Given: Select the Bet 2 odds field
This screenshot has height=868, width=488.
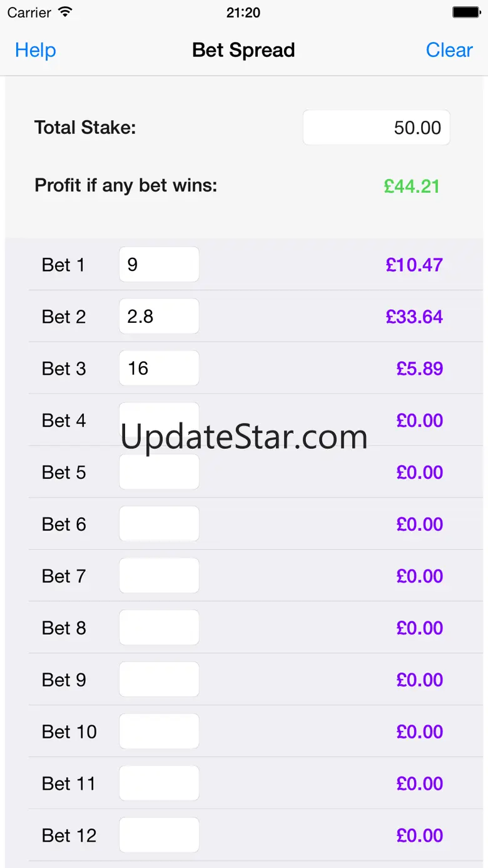Looking at the screenshot, I should 159,317.
